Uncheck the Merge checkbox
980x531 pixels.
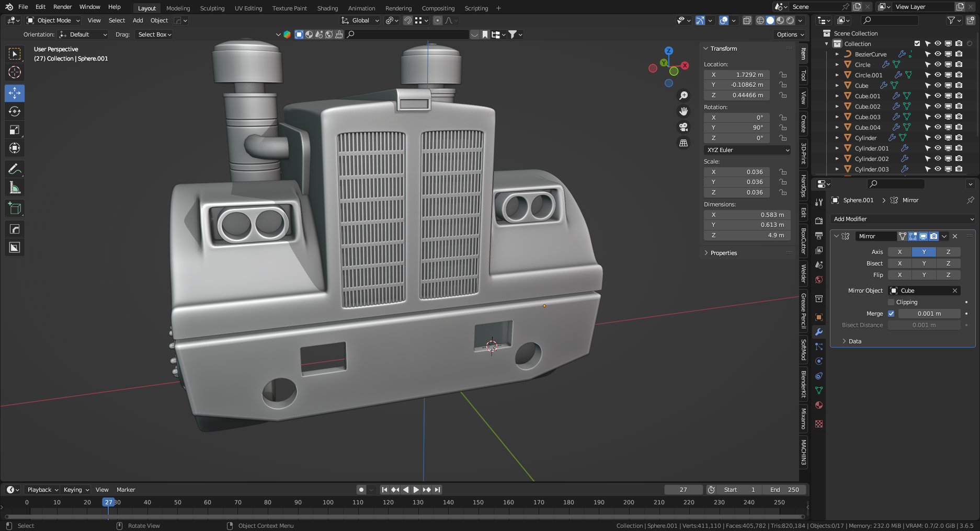pyautogui.click(x=891, y=314)
